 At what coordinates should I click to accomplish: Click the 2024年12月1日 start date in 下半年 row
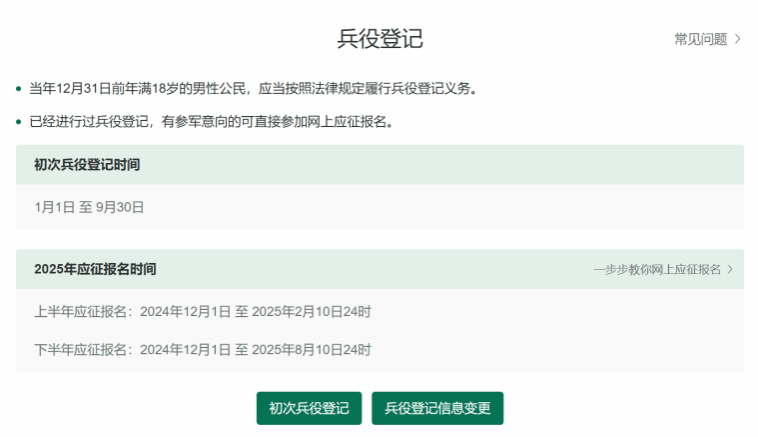point(185,349)
